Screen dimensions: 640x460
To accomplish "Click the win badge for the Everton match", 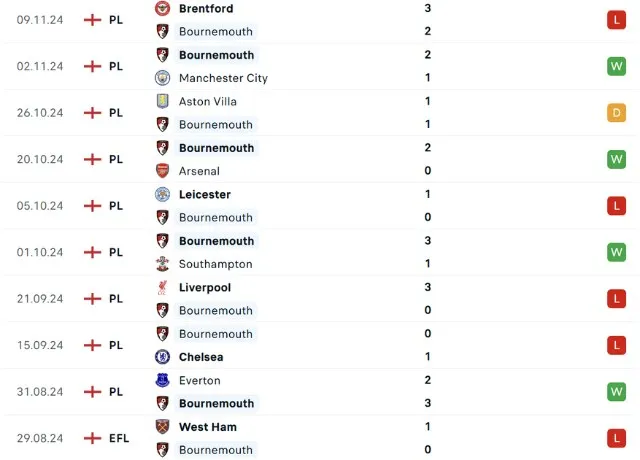I will (x=615, y=392).
